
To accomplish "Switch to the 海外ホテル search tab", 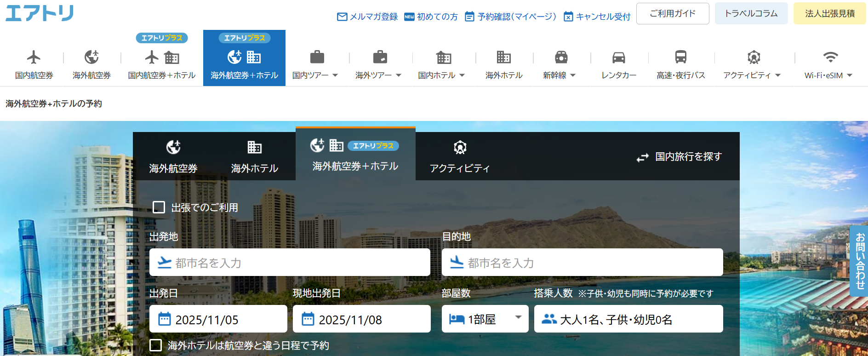I will click(254, 157).
